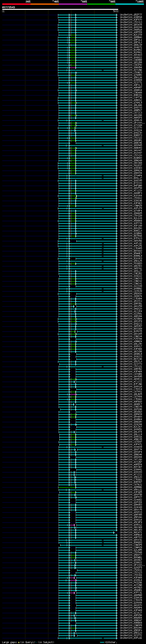Click the UniRef100_A1IIE4 label
This screenshot has width=146, height=644.
[131, 311]
